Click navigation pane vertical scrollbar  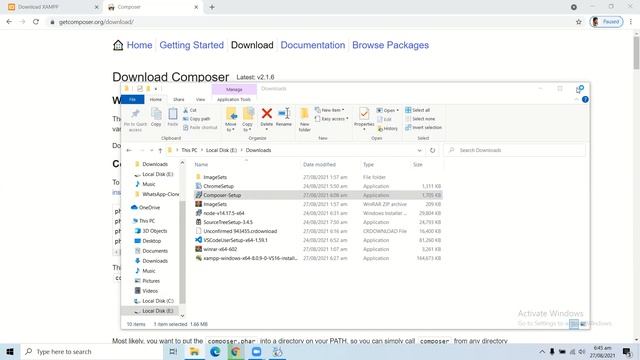click(182, 253)
